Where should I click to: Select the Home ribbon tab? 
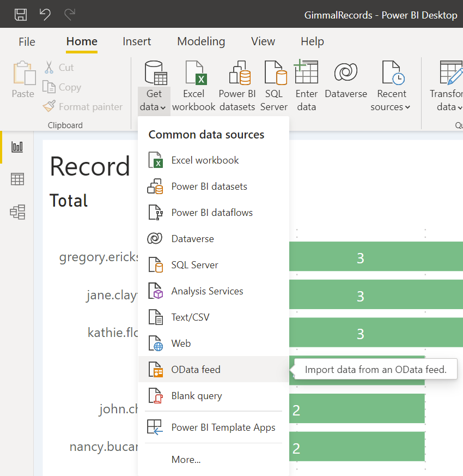pyautogui.click(x=82, y=41)
